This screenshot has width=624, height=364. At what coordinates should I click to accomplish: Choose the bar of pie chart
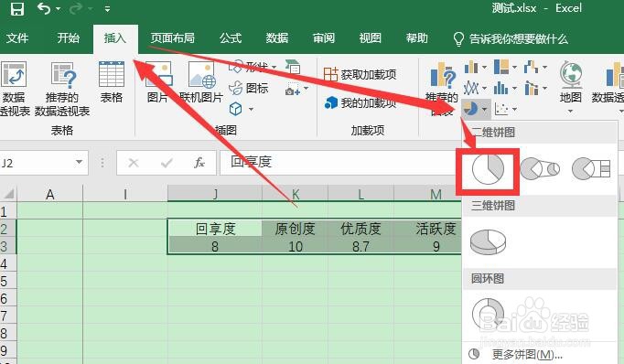point(591,169)
